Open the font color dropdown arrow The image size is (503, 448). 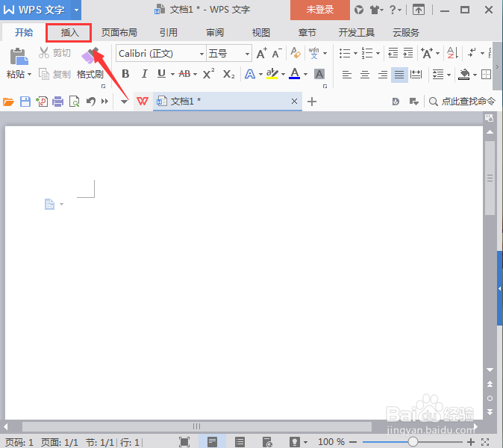(305, 75)
